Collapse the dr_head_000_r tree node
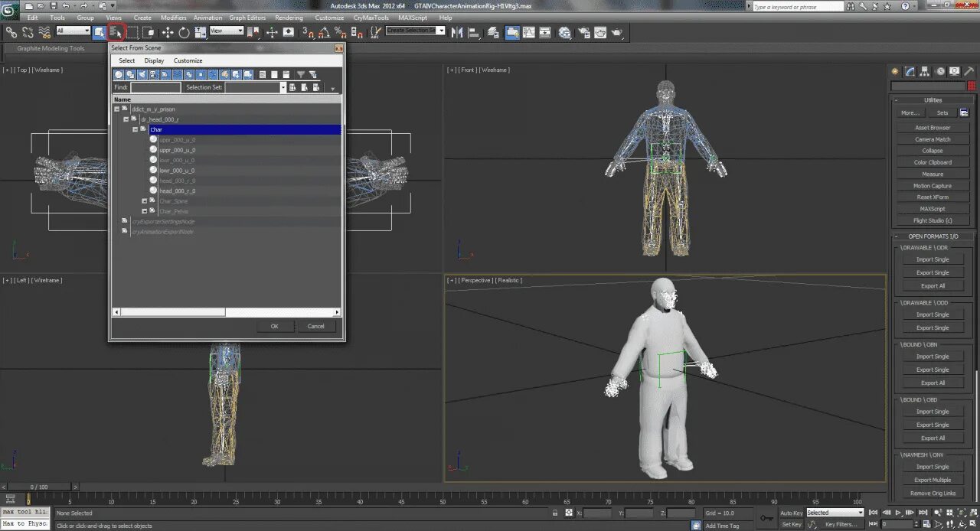Screen dimensions: 980x531 [126, 119]
